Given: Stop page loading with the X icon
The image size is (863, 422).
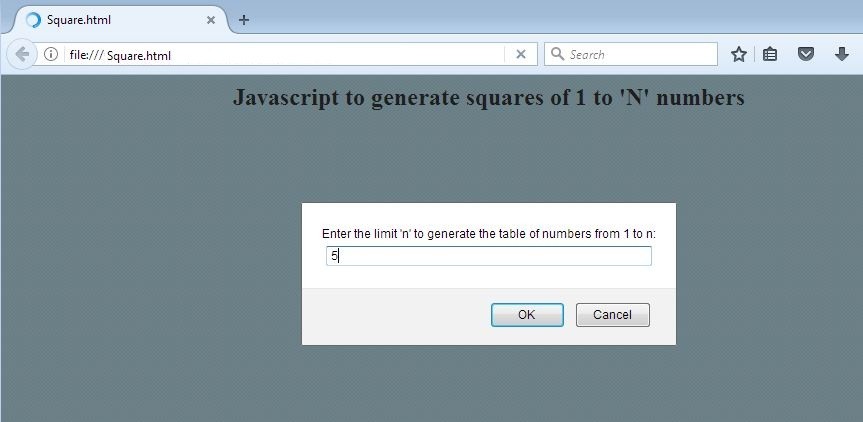Looking at the screenshot, I should (x=521, y=54).
